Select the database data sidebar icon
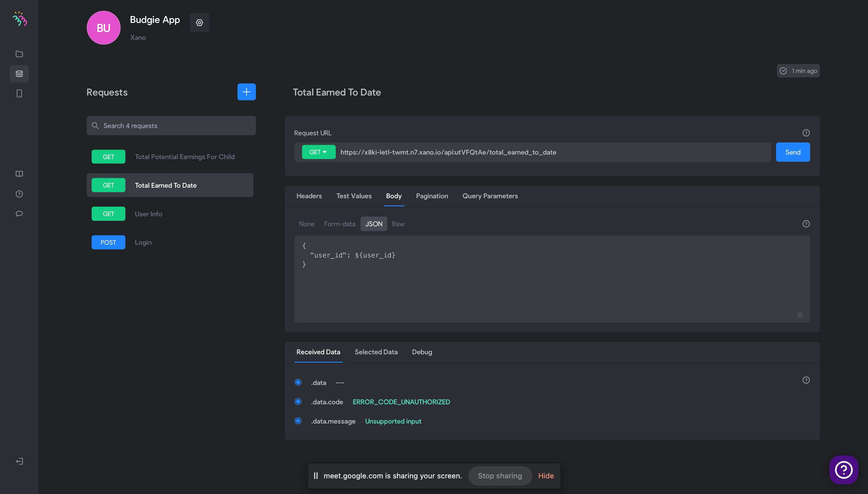 click(19, 73)
